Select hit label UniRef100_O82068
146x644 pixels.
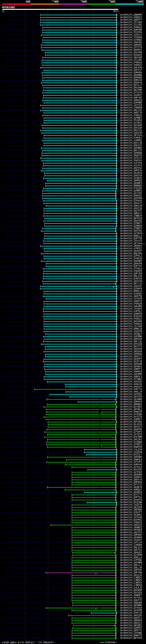[131, 58]
